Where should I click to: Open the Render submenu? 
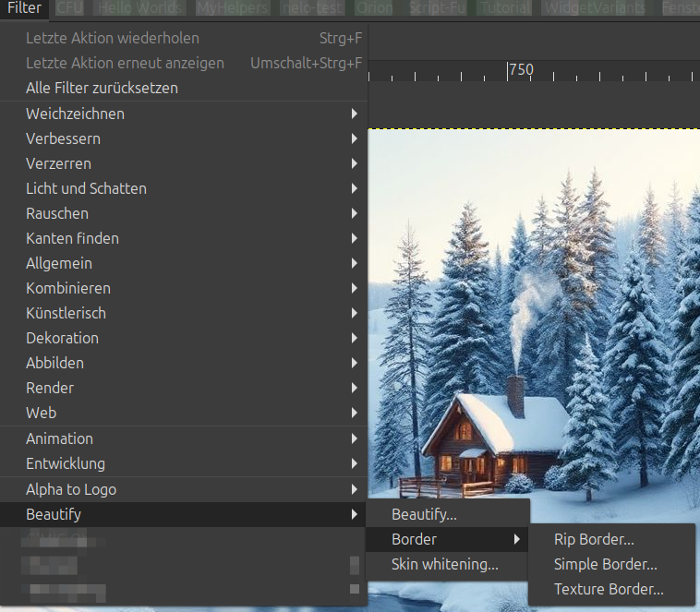coord(50,388)
